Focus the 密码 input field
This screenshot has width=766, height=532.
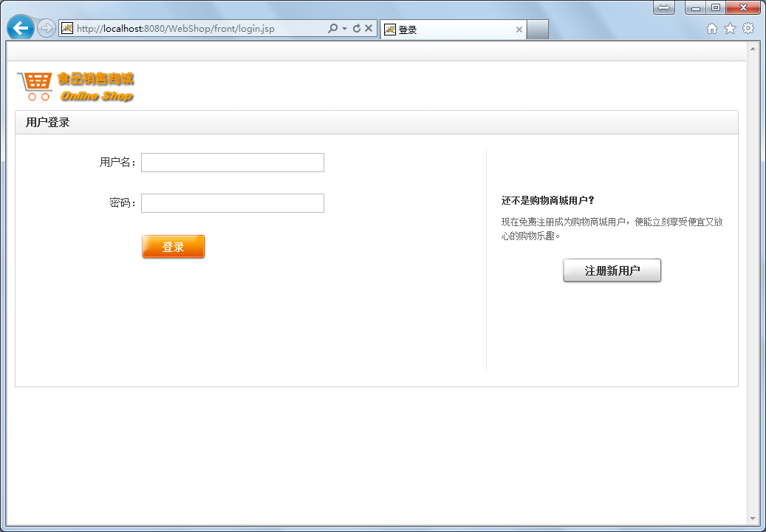[x=233, y=203]
